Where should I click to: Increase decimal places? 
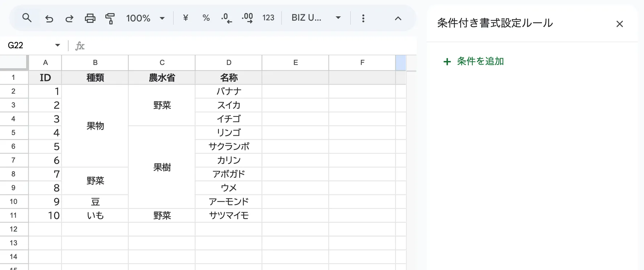[247, 18]
